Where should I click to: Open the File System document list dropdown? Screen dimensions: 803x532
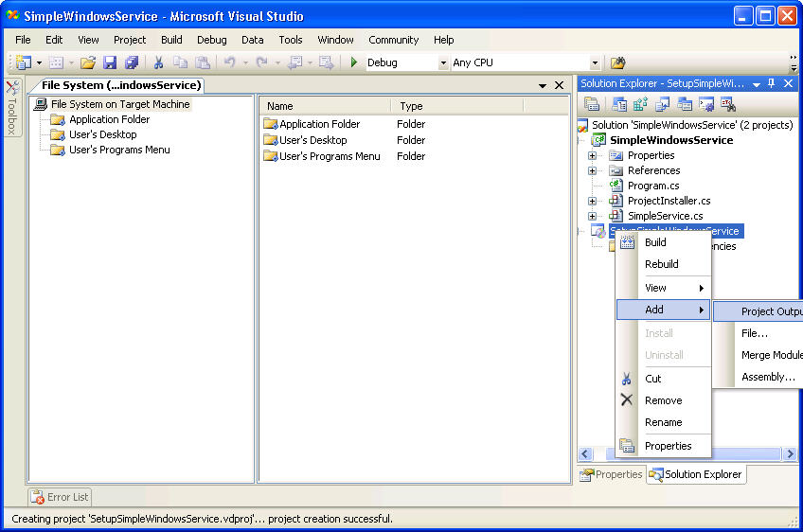(543, 85)
